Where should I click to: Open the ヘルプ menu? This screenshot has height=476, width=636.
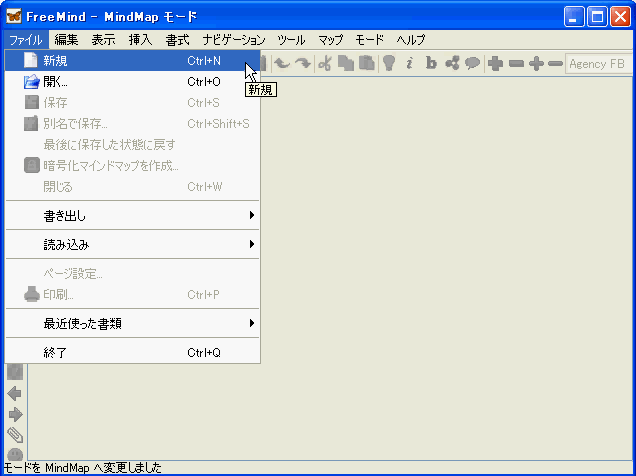tap(411, 40)
